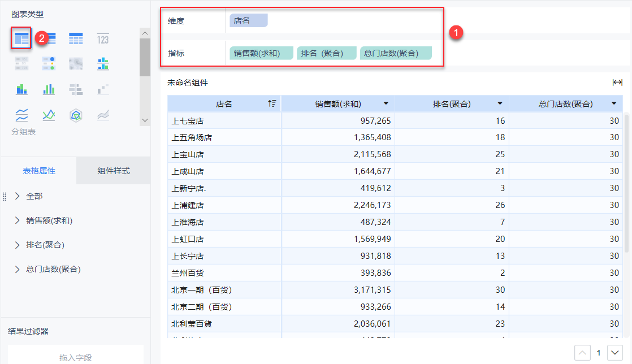Select the map chart type icon
Viewport: 632px width, 364px height.
(x=76, y=63)
